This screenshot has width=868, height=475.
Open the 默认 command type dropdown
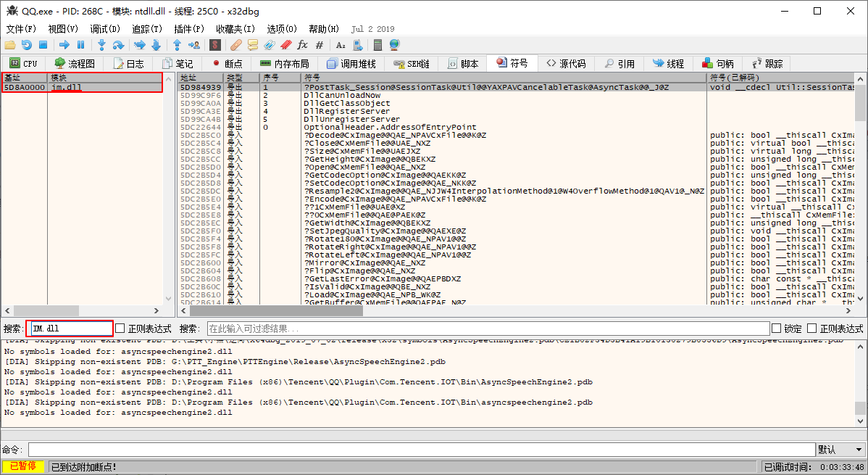840,450
